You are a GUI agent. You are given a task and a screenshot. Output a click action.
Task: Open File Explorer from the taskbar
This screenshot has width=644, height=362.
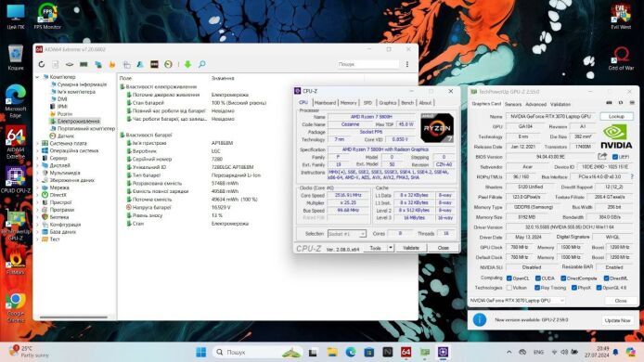[332, 352]
